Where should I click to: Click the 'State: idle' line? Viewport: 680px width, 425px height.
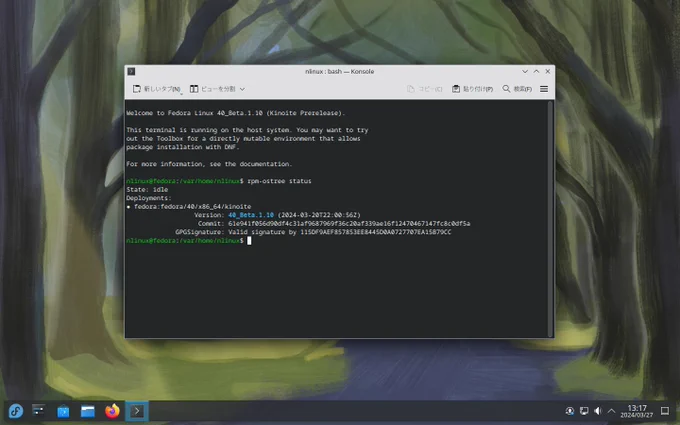(x=147, y=190)
